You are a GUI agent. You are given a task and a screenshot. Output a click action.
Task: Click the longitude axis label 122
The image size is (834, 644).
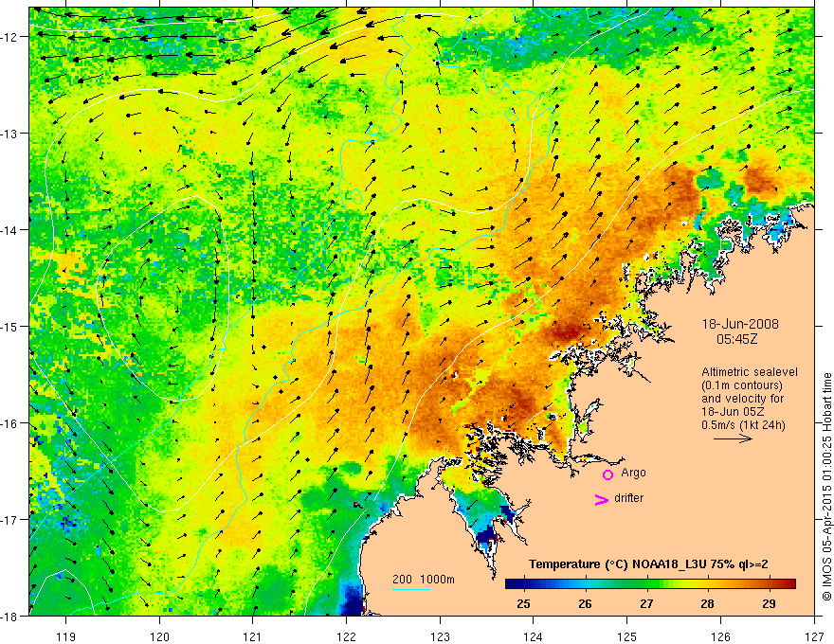pyautogui.click(x=346, y=636)
